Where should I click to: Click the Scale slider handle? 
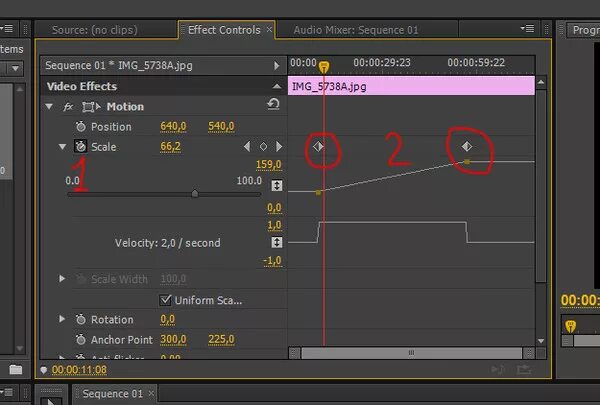point(195,193)
